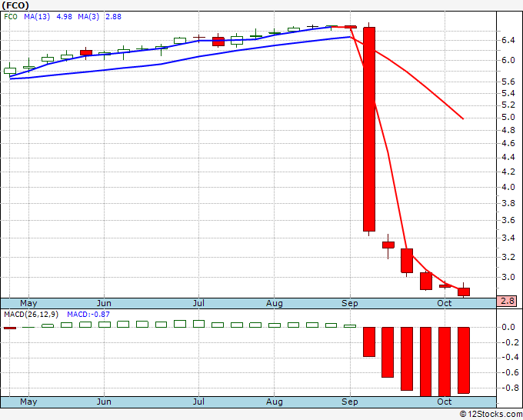Image resolution: width=523 pixels, height=420 pixels.
Task: Click the MACD(26,12,9) indicator label
Action: pyautogui.click(x=31, y=315)
